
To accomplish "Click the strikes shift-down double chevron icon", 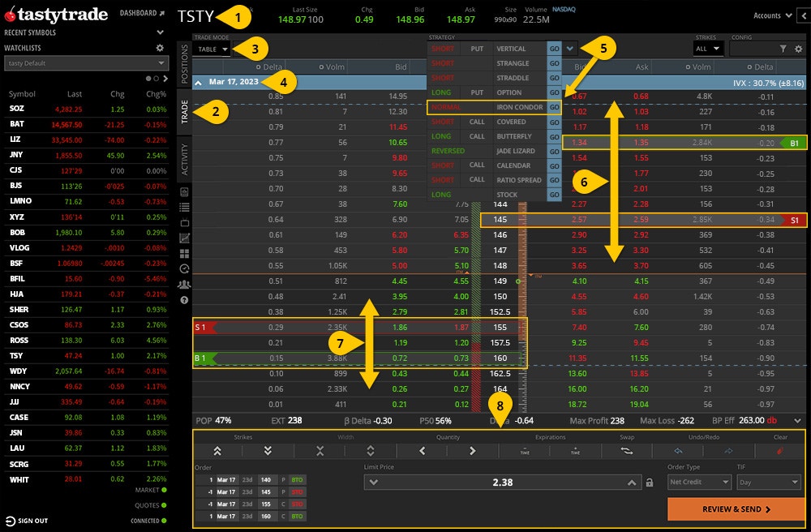I will click(268, 451).
